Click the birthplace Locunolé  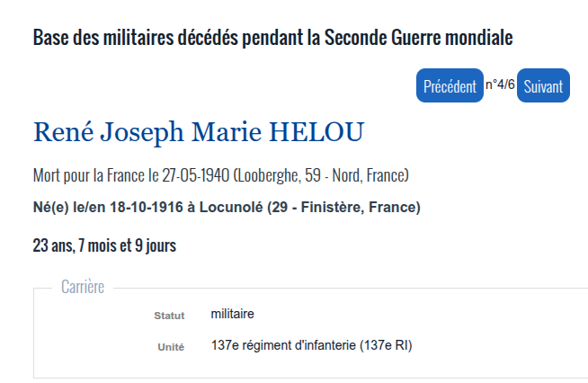pyautogui.click(x=231, y=208)
